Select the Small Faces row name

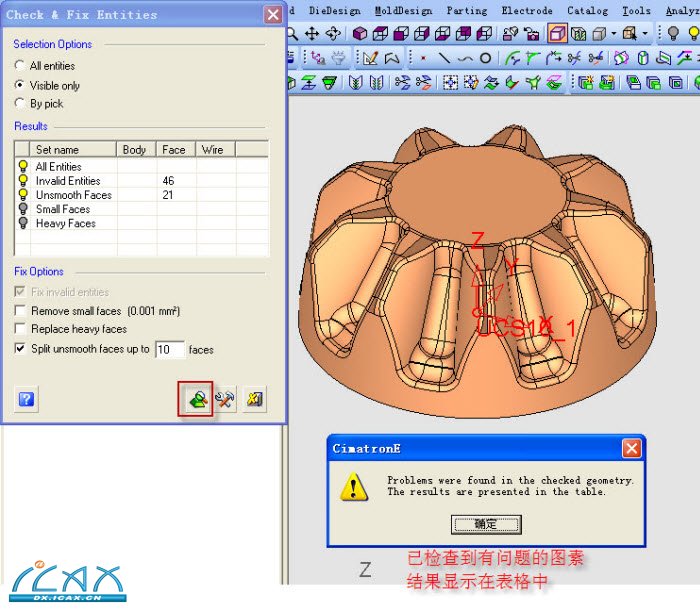63,209
